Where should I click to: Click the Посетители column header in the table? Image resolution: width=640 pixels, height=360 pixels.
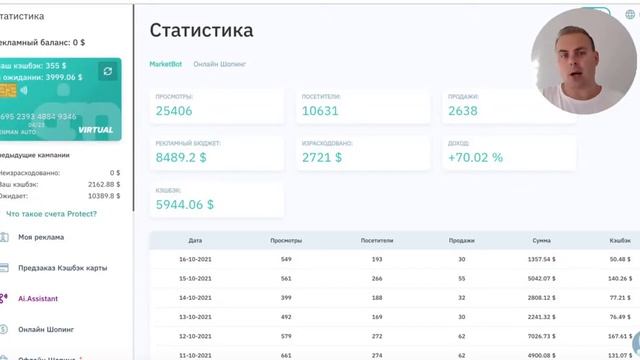pos(377,240)
